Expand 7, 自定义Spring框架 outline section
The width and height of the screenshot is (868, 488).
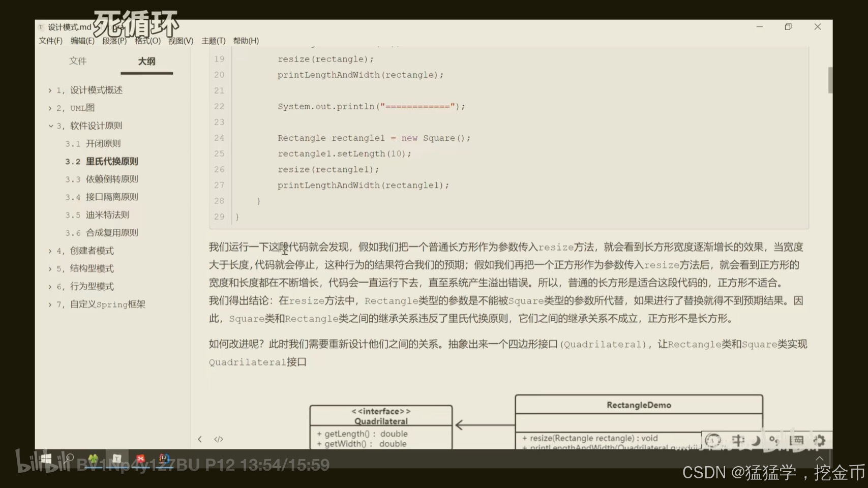(x=50, y=304)
